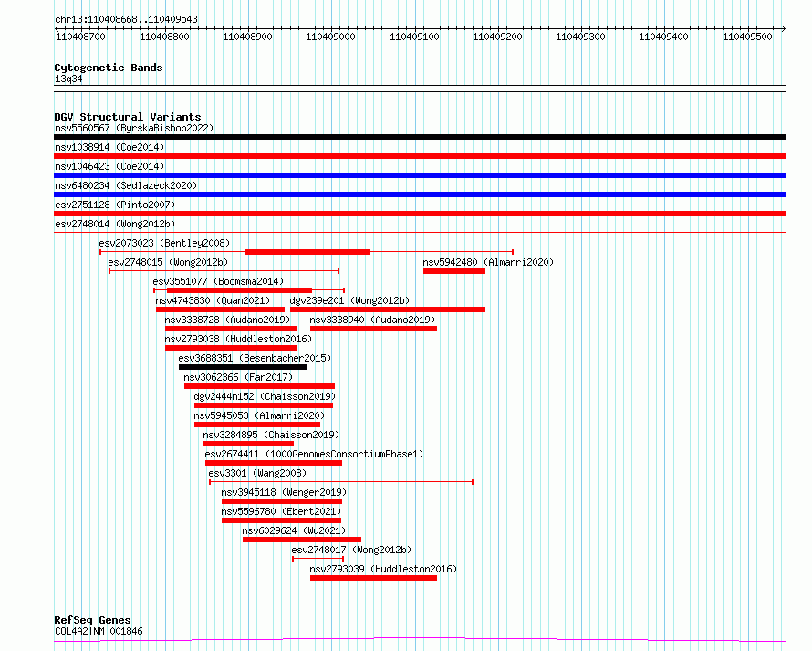
Task: Click esv2748017 (Wong2012b) variant label
Action: pyautogui.click(x=351, y=550)
